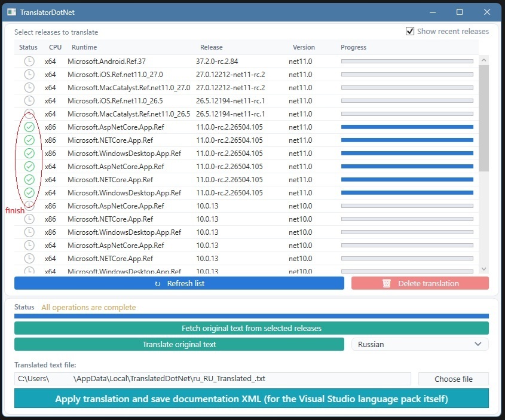This screenshot has height=420, width=505.
Task: Click clock icon for x86 WindowsDesktop.App.Ref 10.0.13
Action: pyautogui.click(x=29, y=232)
